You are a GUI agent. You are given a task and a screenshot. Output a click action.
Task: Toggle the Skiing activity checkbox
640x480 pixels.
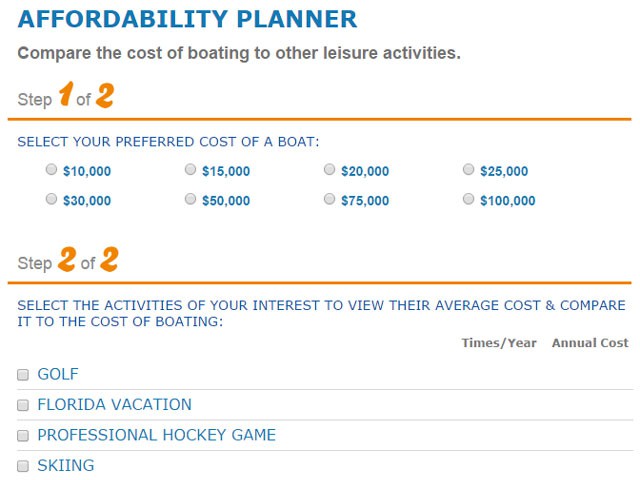(x=23, y=466)
